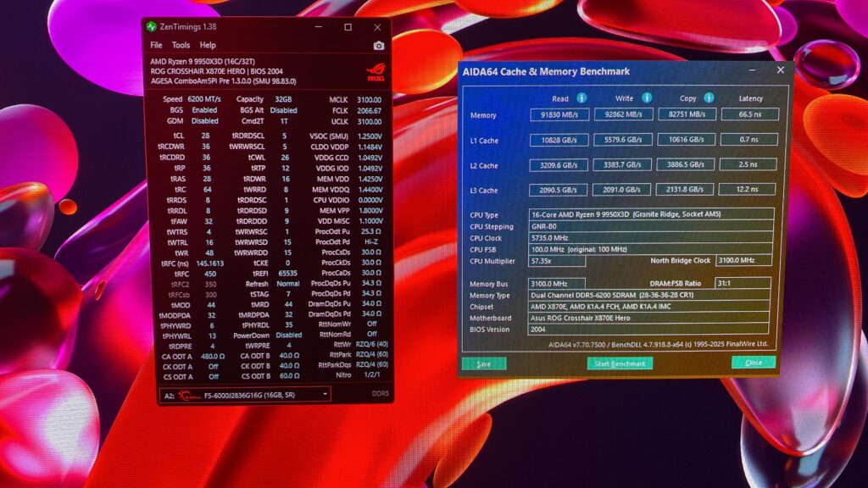Click the L3 Cache Copy result field
868x488 pixels.
coord(685,189)
